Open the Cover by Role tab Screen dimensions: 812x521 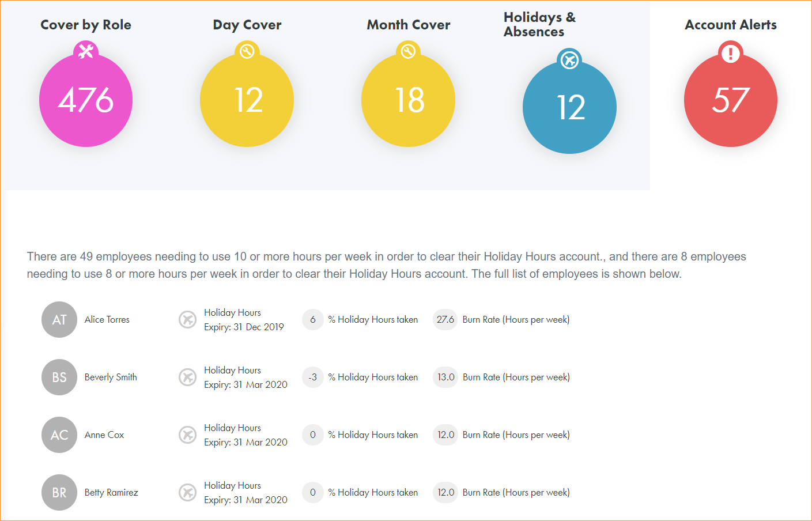[86, 25]
